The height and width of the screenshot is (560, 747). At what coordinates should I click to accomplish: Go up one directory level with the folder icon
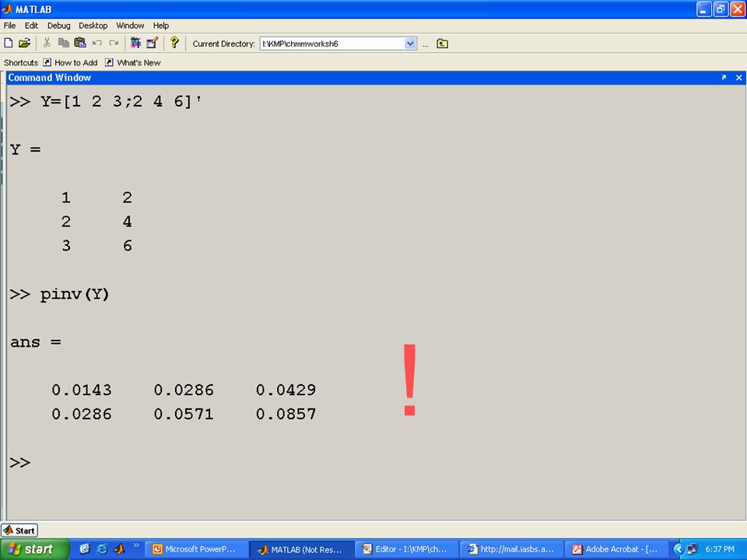coord(442,44)
